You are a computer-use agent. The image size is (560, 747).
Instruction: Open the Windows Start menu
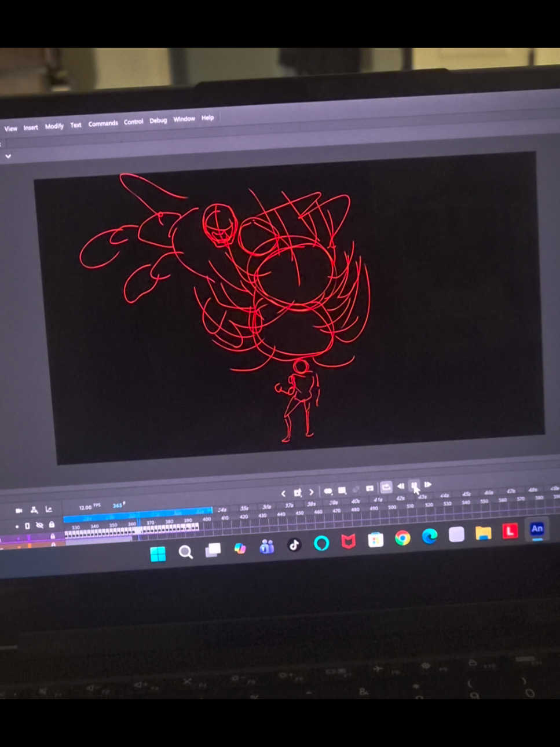(x=158, y=554)
